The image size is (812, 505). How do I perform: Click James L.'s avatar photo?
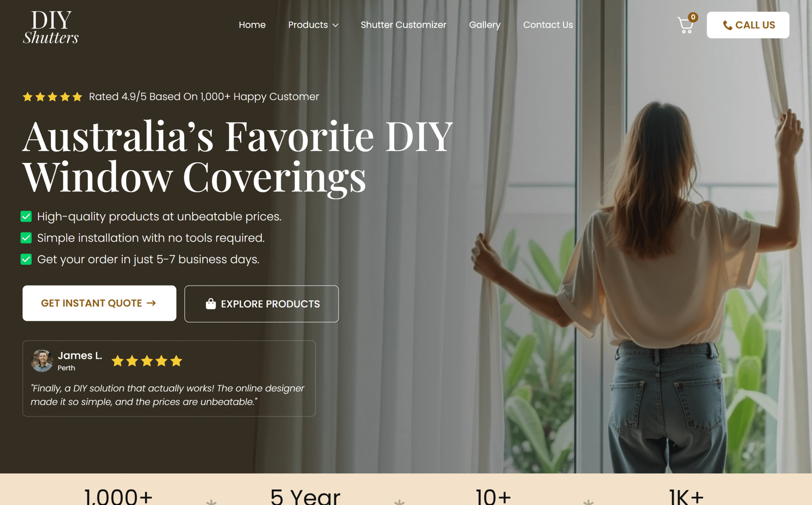click(42, 361)
